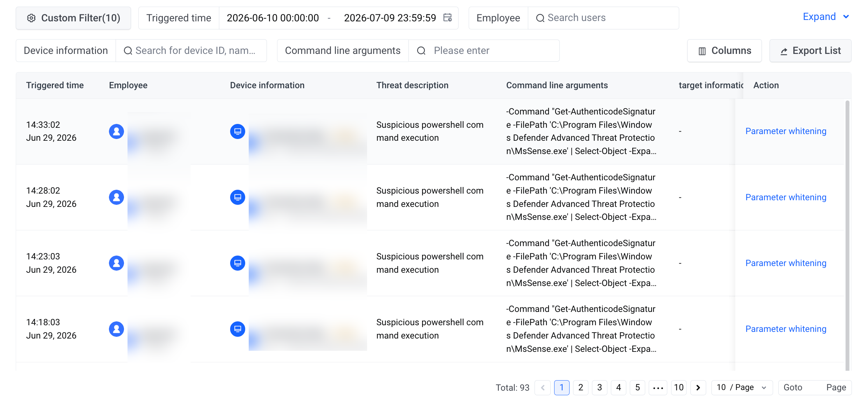
Task: Click Parameter whitening for 14:33:02 event
Action: [x=786, y=131]
